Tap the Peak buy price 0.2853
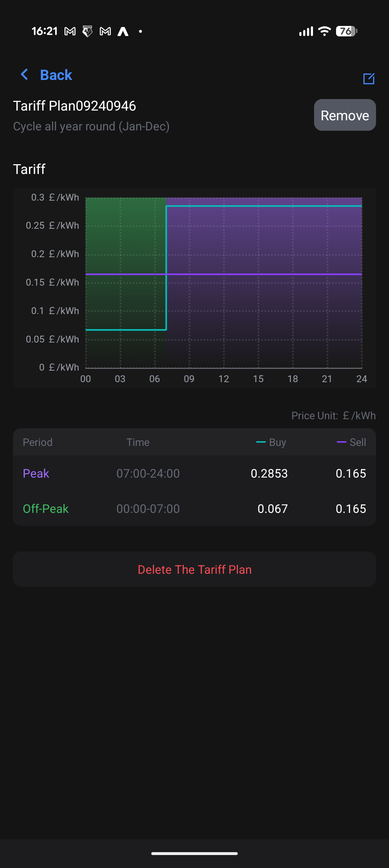This screenshot has height=868, width=389. [269, 473]
